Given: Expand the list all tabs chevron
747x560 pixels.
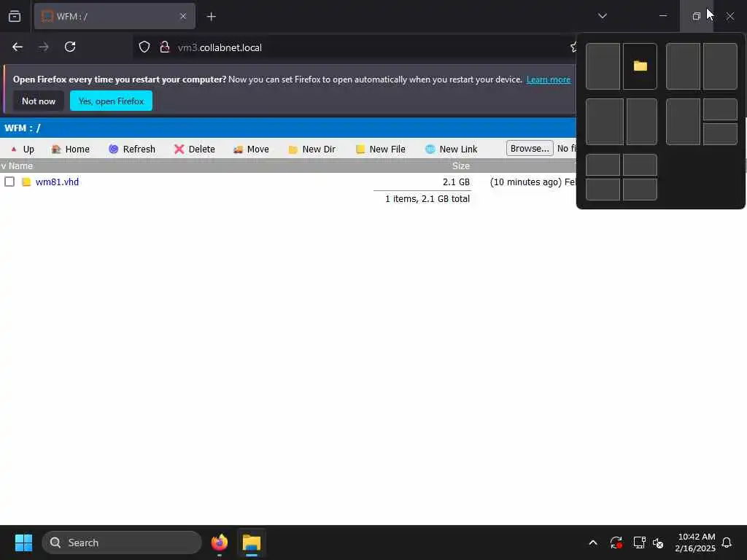Looking at the screenshot, I should [602, 16].
